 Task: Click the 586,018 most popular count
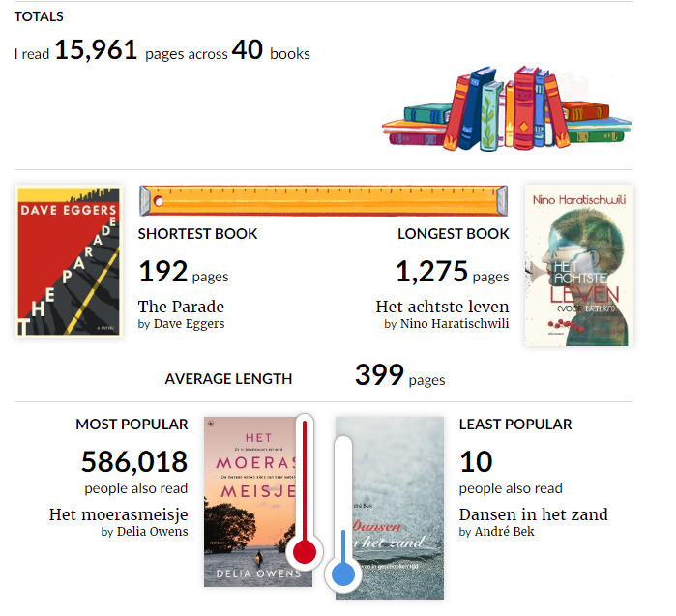(134, 461)
